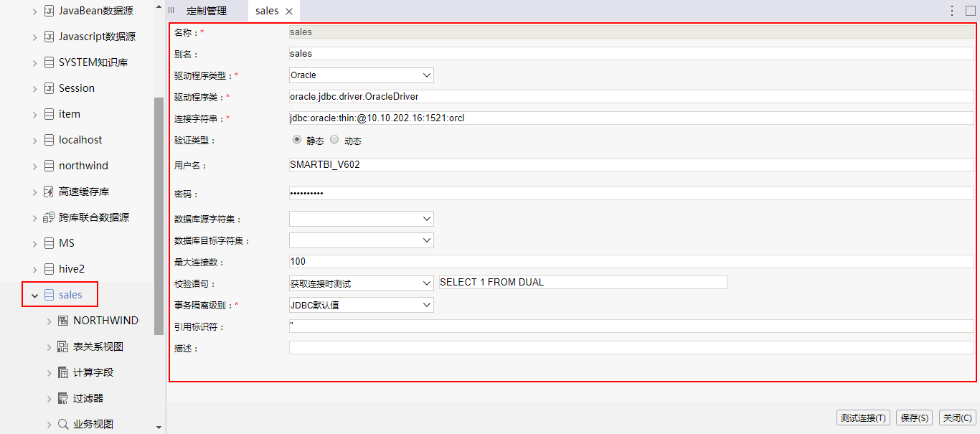Expand the 高速缓存库 node
Image resolution: width=980 pixels, height=434 pixels.
coord(34,192)
